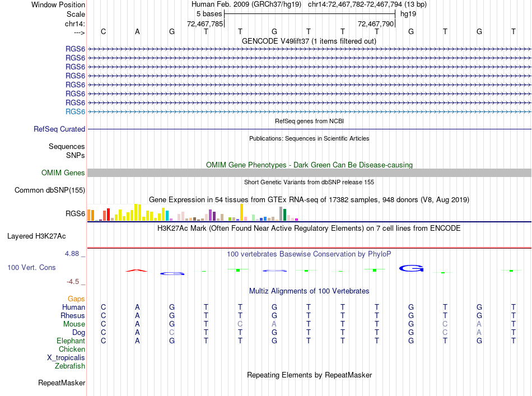Screen dimensions: 532x396
Task: Open Repeating Elements by RepeatMasker title
Action: 309,375
